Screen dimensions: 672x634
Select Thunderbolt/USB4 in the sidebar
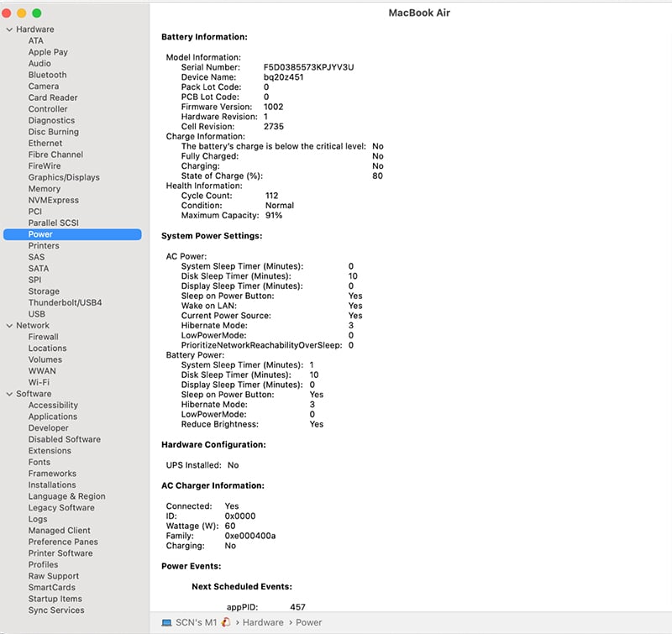point(66,302)
